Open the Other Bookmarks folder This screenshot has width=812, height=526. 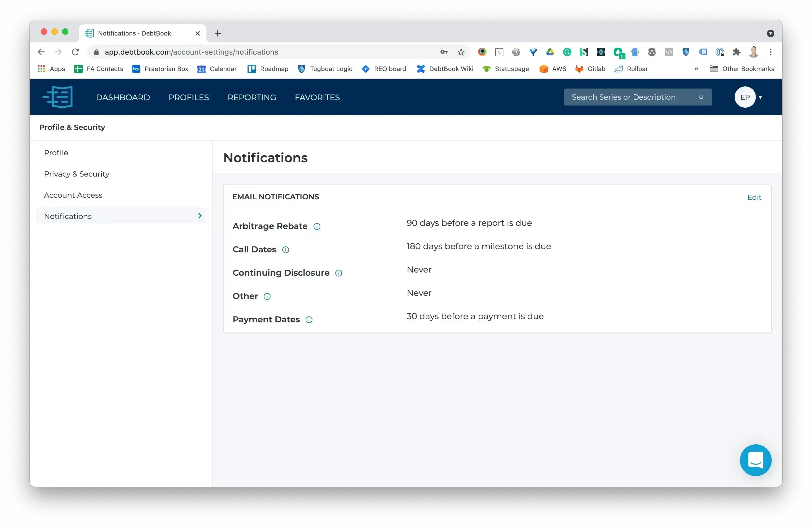(x=742, y=69)
